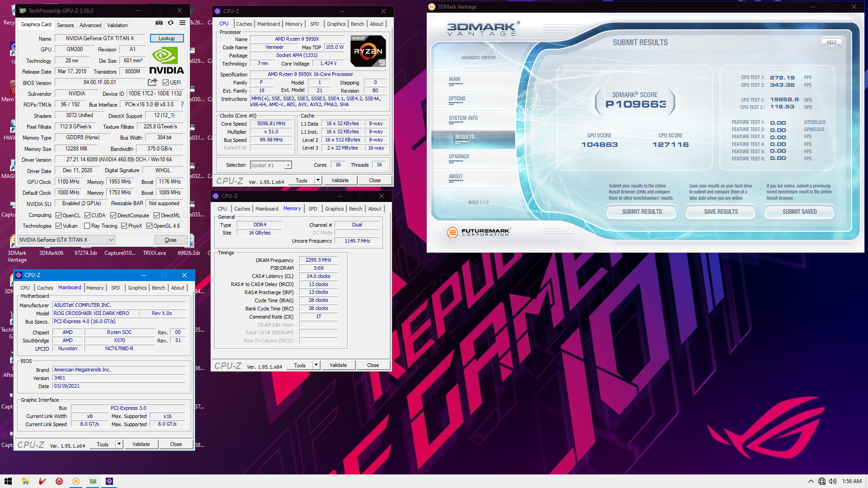This screenshot has width=868, height=488.
Task: Click the 3DMark Vantage title bar icon
Action: [x=432, y=7]
